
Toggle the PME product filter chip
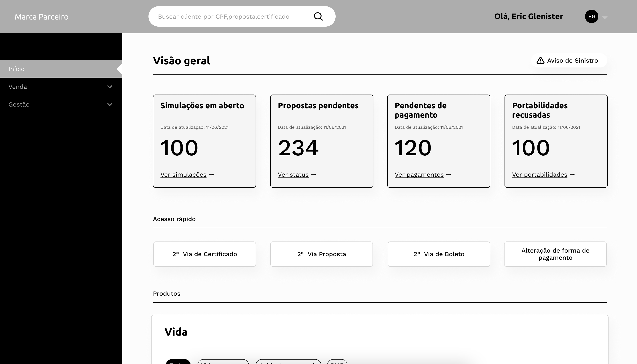coord(337,362)
